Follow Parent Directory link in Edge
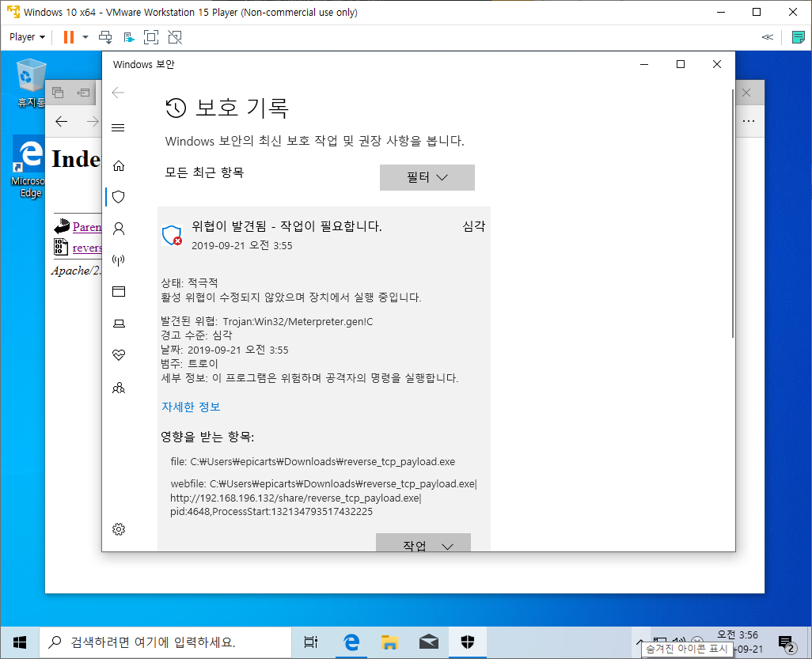 87,227
